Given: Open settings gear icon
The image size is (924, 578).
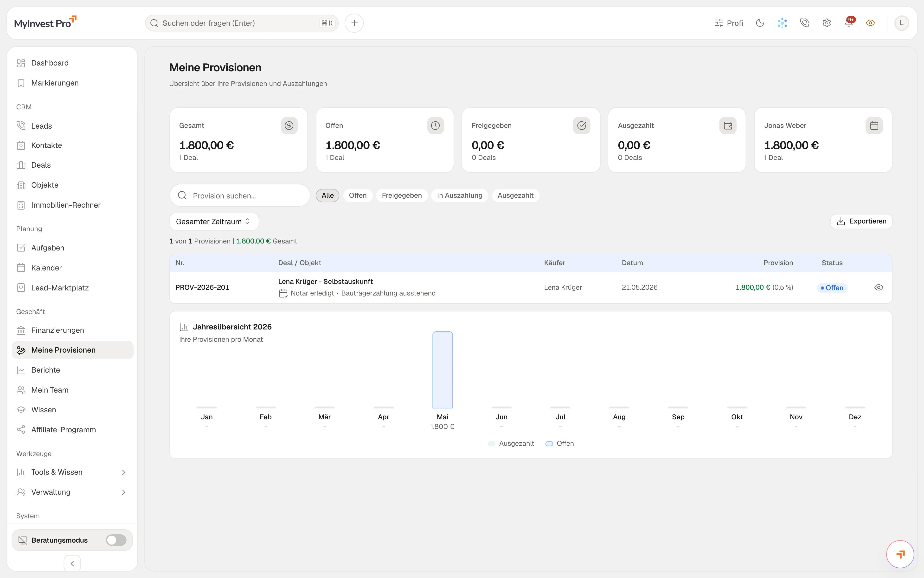Looking at the screenshot, I should (x=827, y=23).
